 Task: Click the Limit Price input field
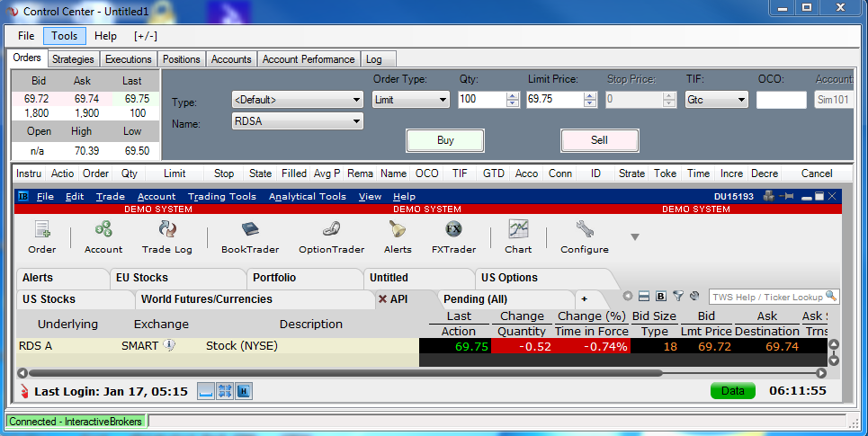(x=555, y=100)
